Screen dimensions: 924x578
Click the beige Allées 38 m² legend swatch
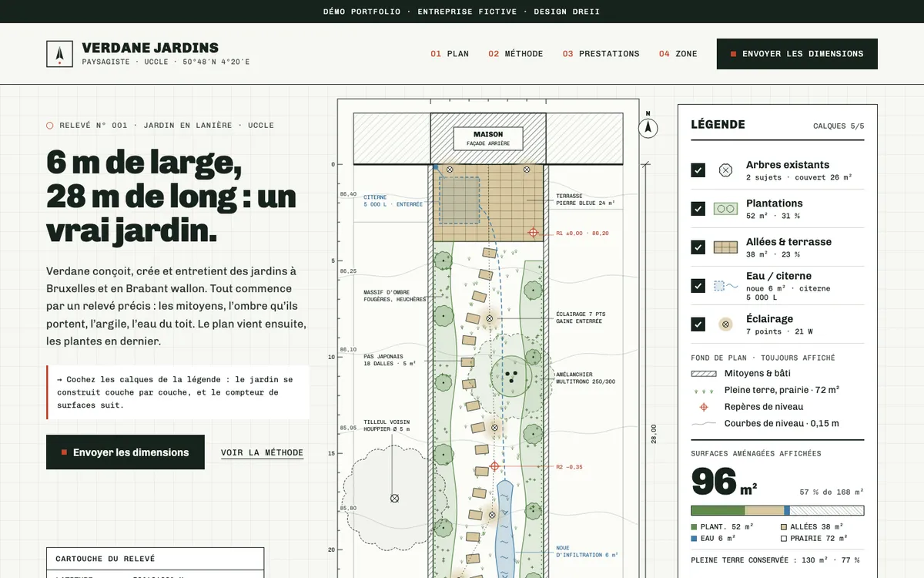pyautogui.click(x=785, y=527)
